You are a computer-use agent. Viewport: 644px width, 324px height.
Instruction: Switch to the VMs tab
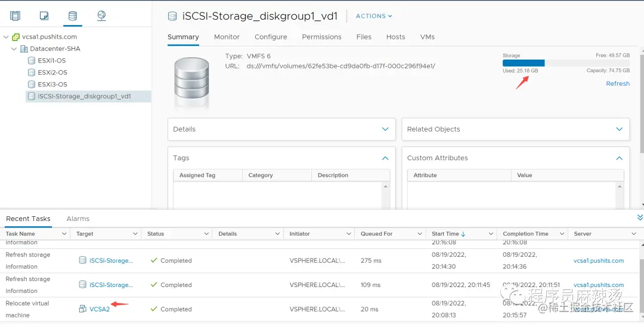[x=427, y=37]
